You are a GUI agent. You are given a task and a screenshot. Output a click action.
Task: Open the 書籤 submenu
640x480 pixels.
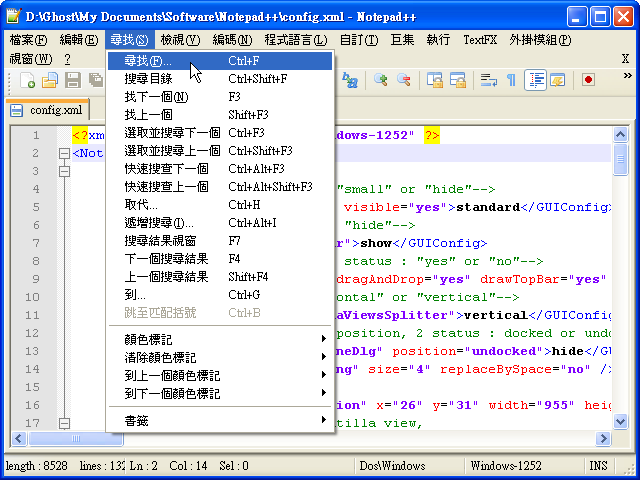click(x=220, y=420)
